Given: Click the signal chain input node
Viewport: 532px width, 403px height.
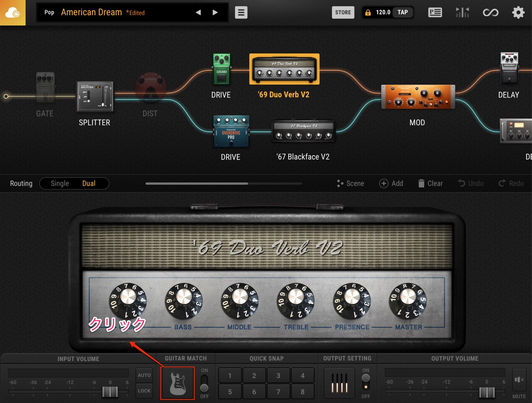Looking at the screenshot, I should click(6, 96).
